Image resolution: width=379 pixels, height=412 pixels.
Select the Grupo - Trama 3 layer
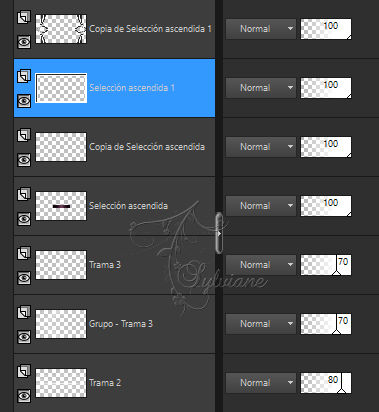[114, 324]
